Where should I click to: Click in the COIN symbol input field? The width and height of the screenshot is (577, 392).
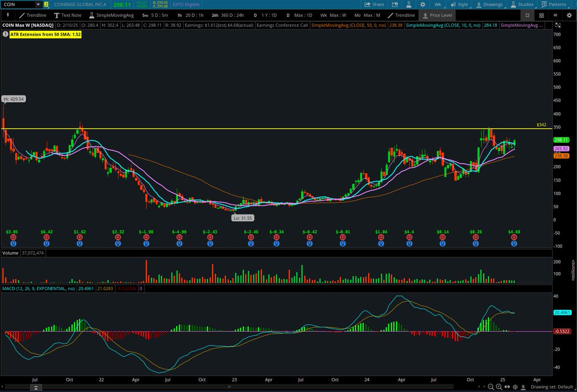click(x=18, y=4)
